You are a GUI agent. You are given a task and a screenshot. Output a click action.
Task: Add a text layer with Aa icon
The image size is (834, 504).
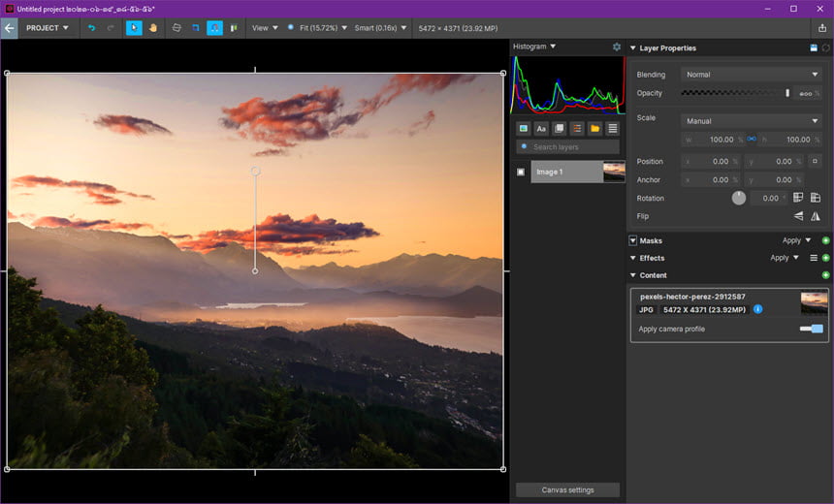(x=541, y=129)
